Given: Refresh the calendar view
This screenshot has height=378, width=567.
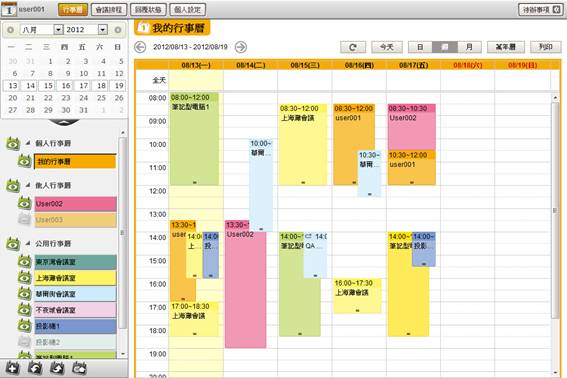Looking at the screenshot, I should point(353,47).
